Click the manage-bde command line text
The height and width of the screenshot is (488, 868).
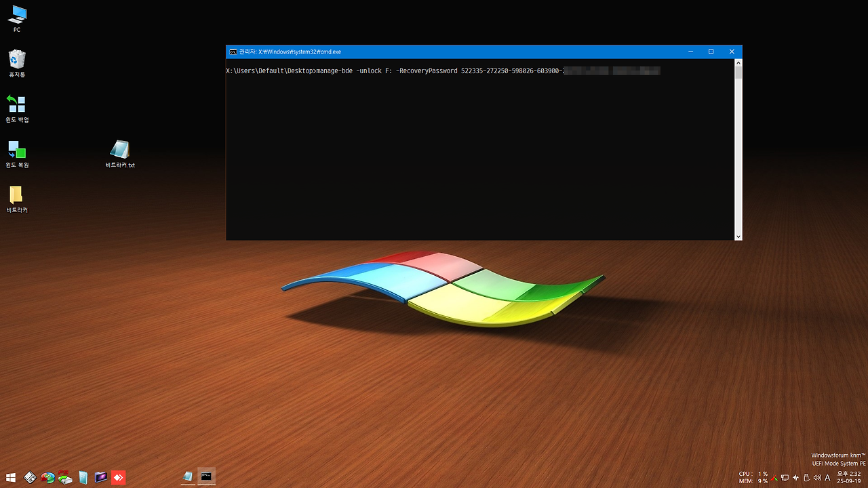coord(443,70)
